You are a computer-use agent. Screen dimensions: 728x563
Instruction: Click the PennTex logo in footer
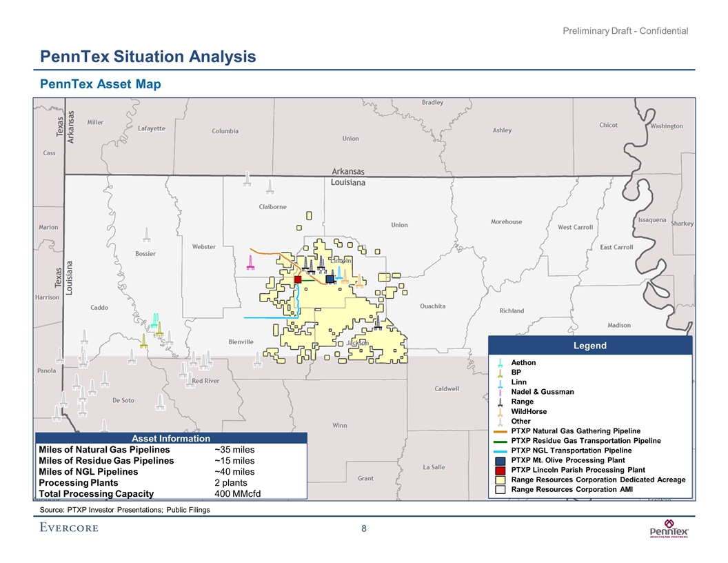669,529
